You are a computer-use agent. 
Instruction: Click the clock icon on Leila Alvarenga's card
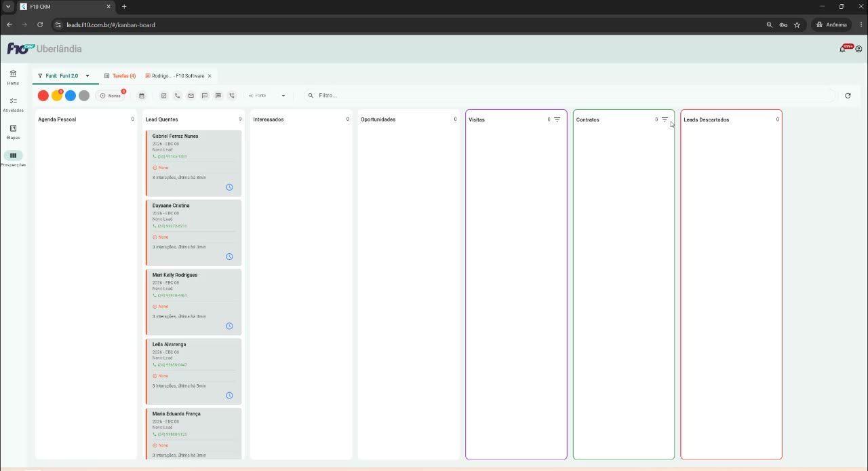229,396
